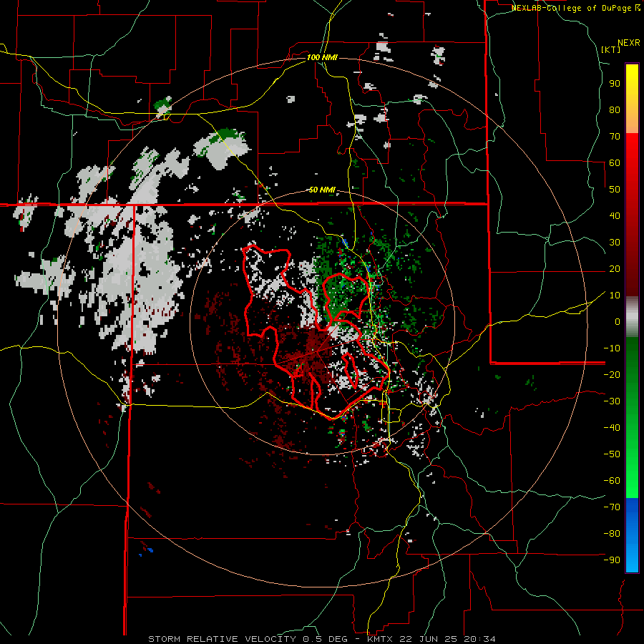Click the -40 value on the velocity scale
The image size is (644, 644).
[612, 428]
